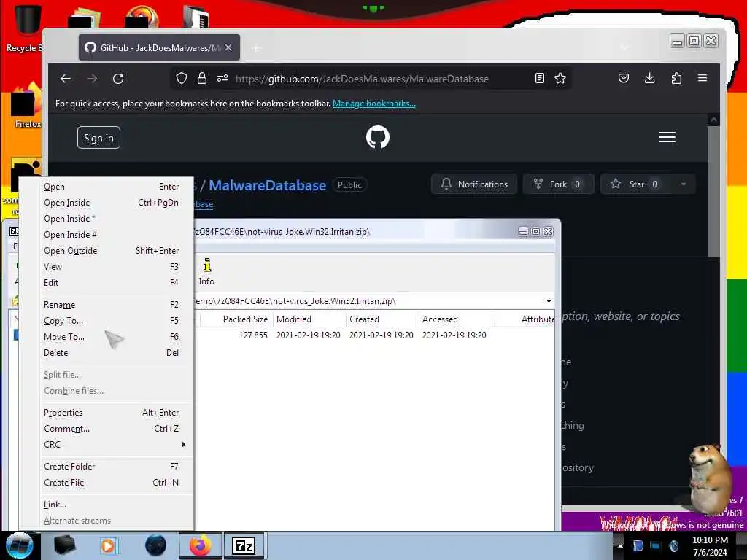Bookmark this page with star icon
The image size is (747, 560).
[x=560, y=78]
